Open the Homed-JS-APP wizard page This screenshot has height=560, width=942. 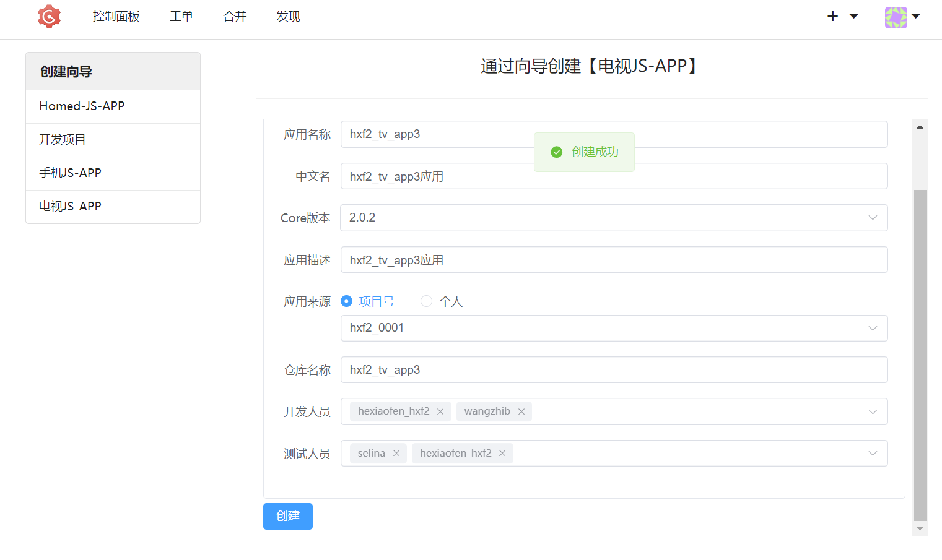coord(82,106)
